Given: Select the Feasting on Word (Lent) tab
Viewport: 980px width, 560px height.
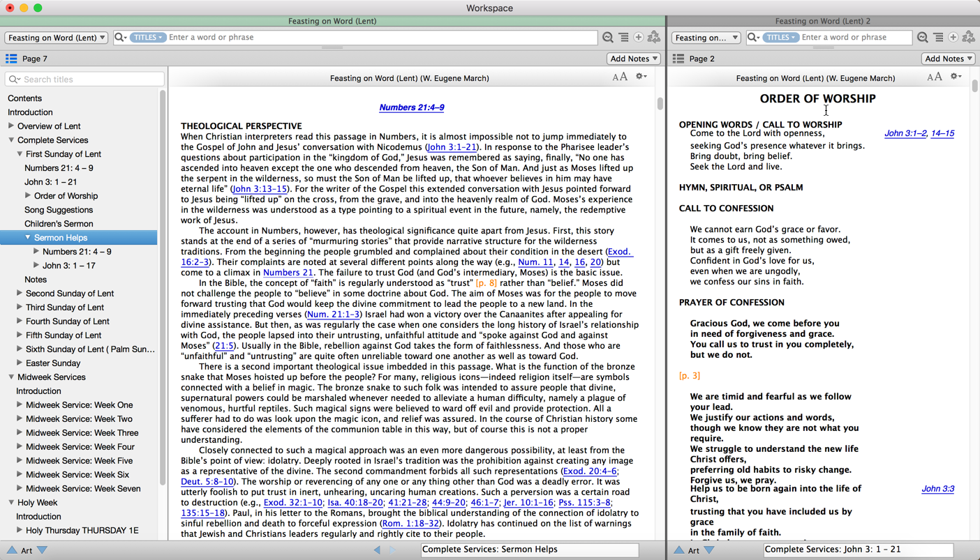Looking at the screenshot, I should 332,21.
